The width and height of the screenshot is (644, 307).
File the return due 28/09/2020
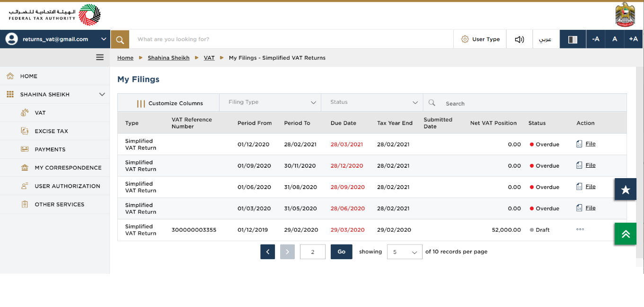coord(591,186)
